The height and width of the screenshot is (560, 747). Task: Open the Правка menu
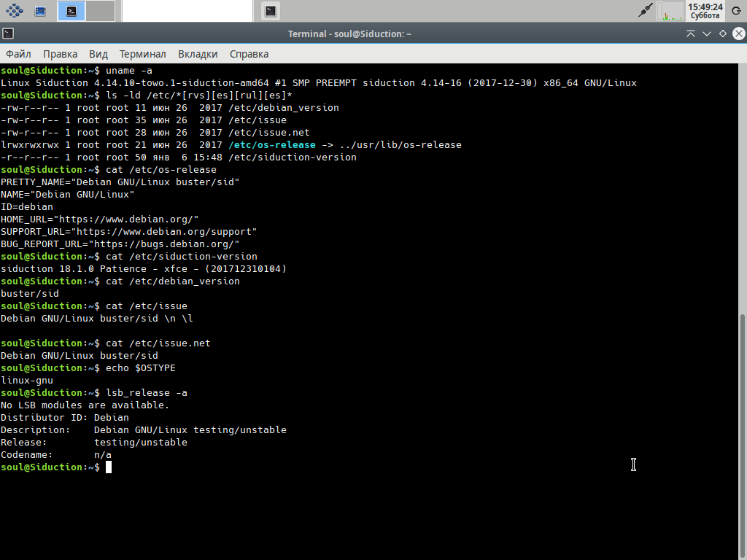tap(60, 54)
